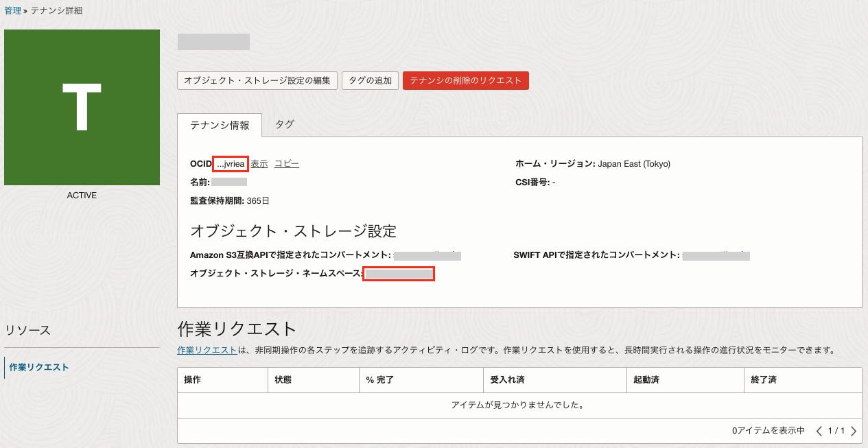
Task: Click the previous page arrow in pagination
Action: click(x=819, y=431)
